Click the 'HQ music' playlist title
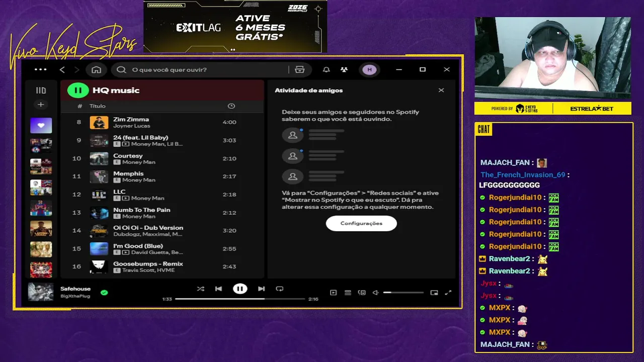Image resolution: width=644 pixels, height=362 pixels. 116,90
